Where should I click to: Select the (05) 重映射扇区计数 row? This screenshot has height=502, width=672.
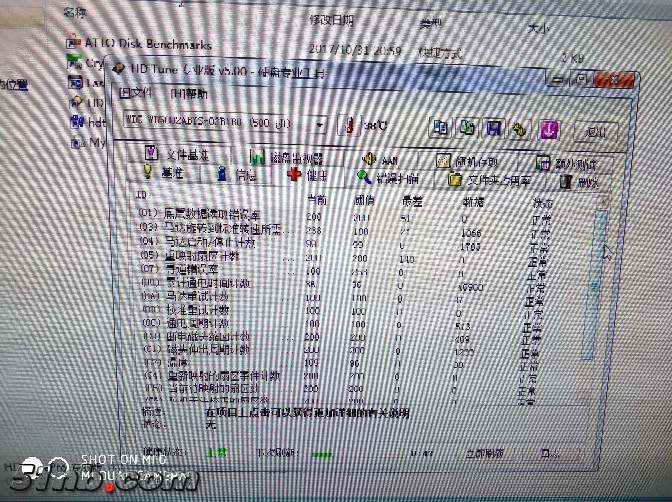(345, 258)
